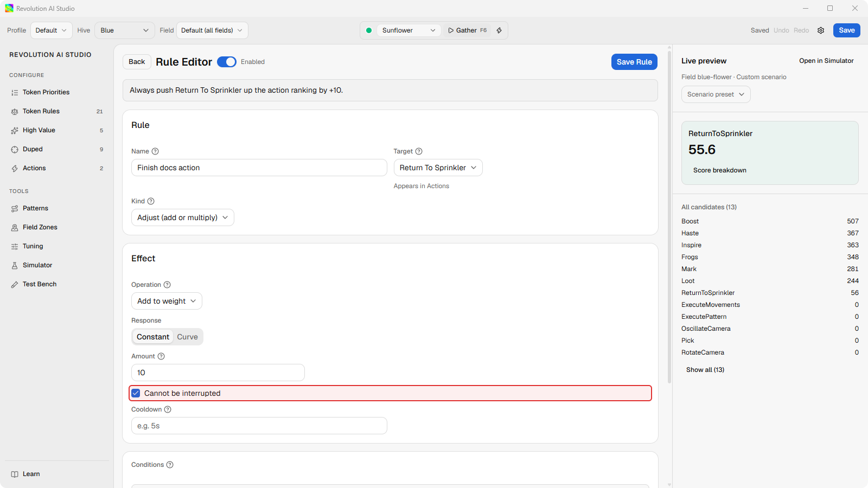The height and width of the screenshot is (488, 868).
Task: Open the Profile Default dropdown
Action: [52, 30]
